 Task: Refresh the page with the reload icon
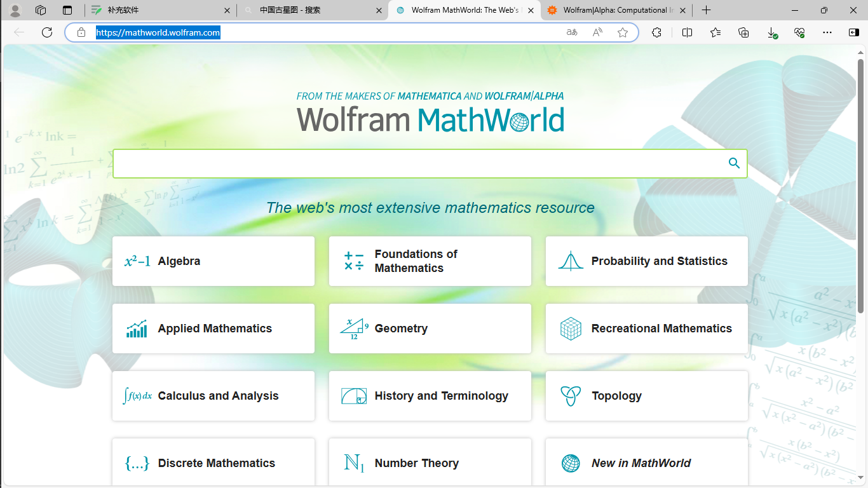pos(47,32)
